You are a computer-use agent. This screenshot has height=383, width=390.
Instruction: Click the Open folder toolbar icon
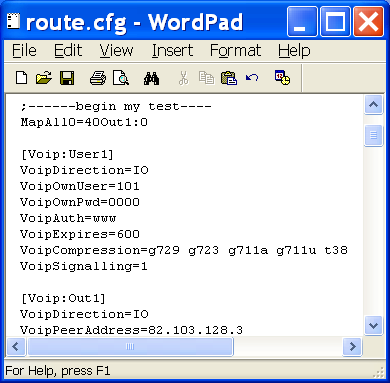44,78
